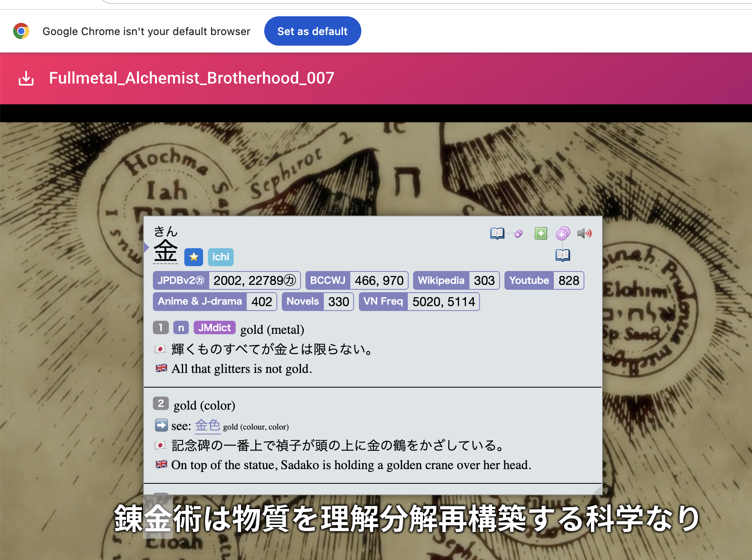Click the definition gold (color)
Image resolution: width=752 pixels, height=560 pixels.
coord(204,405)
